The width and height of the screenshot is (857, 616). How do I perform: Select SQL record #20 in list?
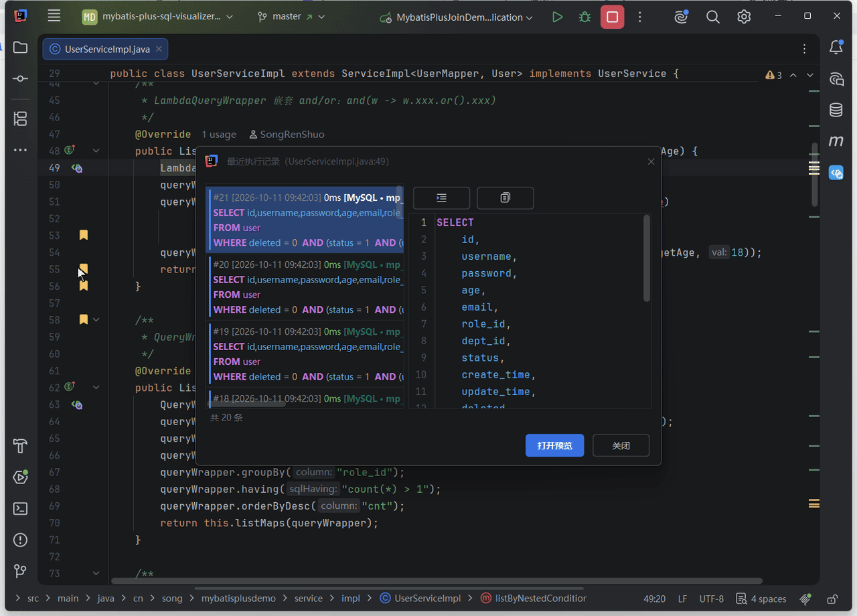coord(306,287)
